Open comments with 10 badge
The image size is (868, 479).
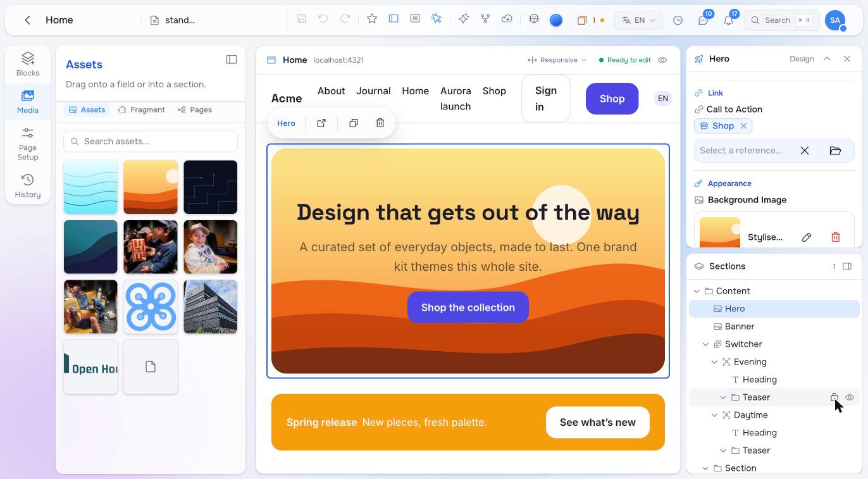(x=703, y=20)
